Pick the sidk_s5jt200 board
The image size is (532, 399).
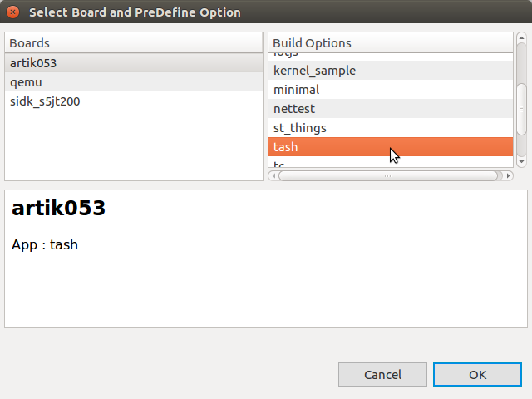click(x=45, y=101)
